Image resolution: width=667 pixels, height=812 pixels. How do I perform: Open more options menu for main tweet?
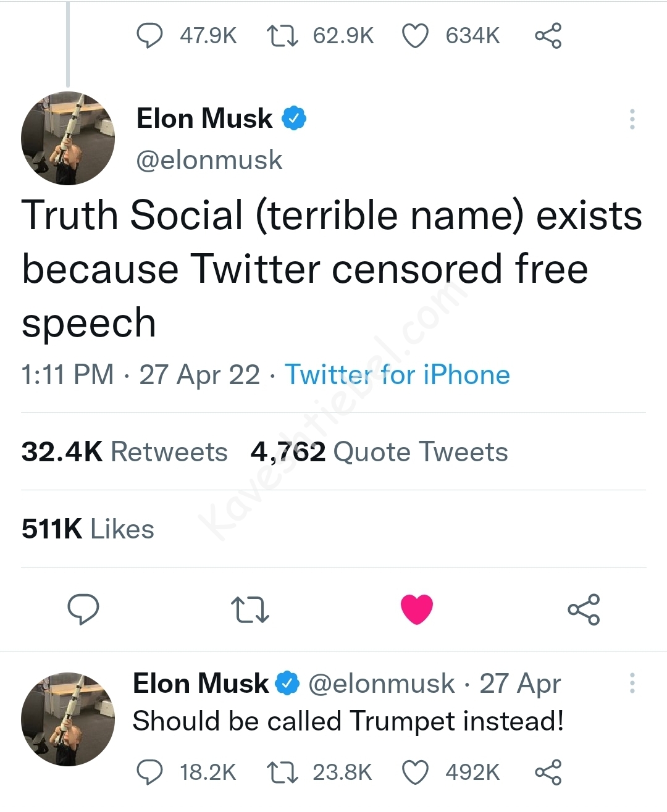(x=632, y=119)
